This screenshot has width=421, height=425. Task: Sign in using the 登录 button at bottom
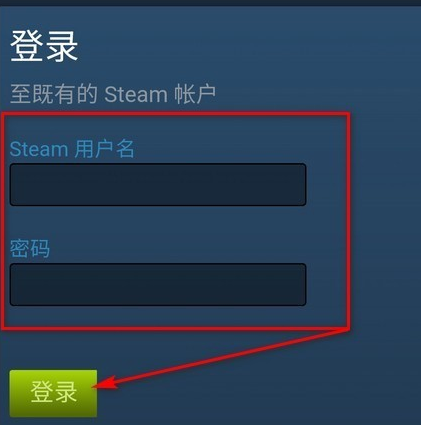[x=53, y=393]
